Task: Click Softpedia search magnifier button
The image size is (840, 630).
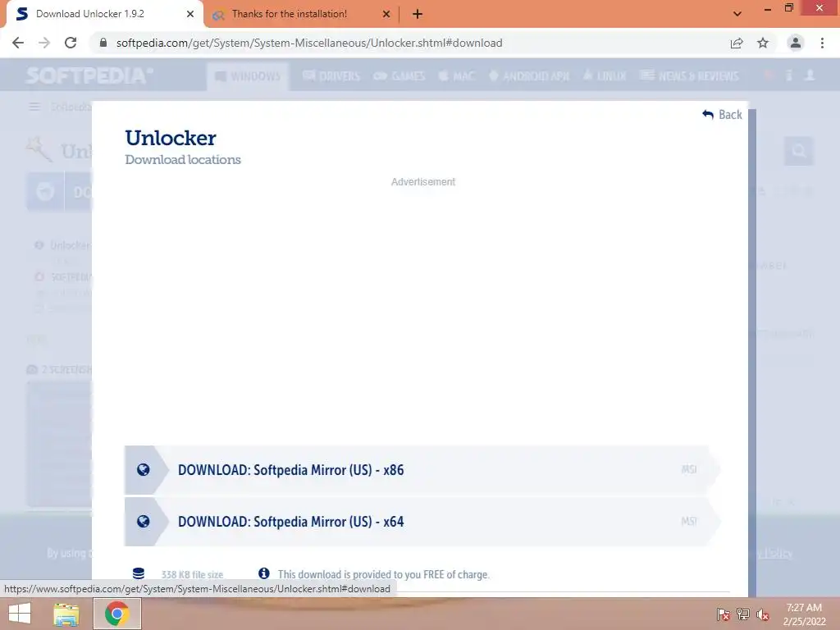Action: pyautogui.click(x=799, y=151)
